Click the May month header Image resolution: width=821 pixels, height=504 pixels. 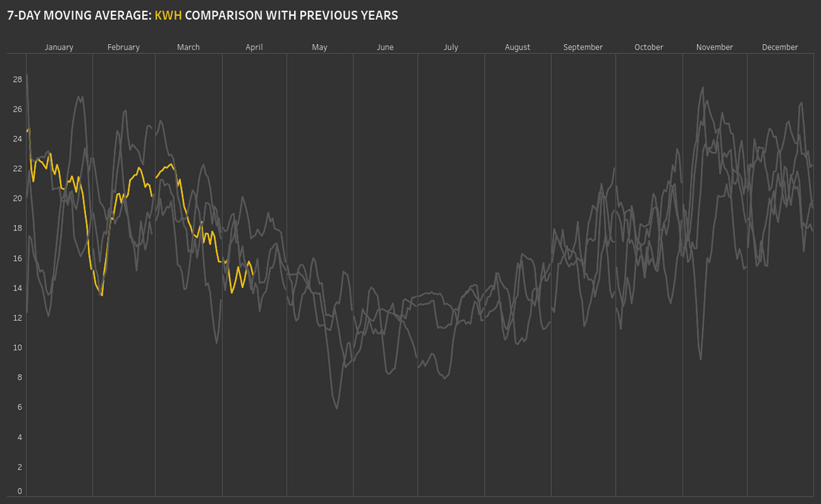(x=319, y=47)
